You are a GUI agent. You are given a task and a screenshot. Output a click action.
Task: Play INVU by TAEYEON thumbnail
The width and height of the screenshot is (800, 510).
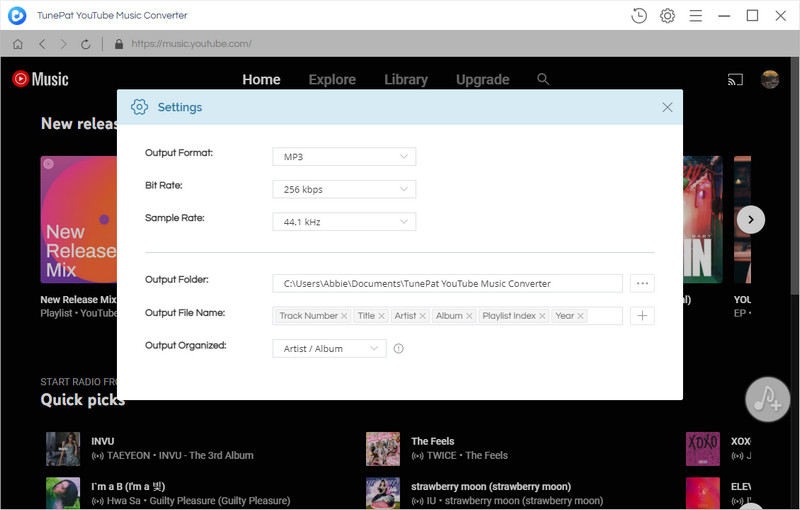pos(63,449)
